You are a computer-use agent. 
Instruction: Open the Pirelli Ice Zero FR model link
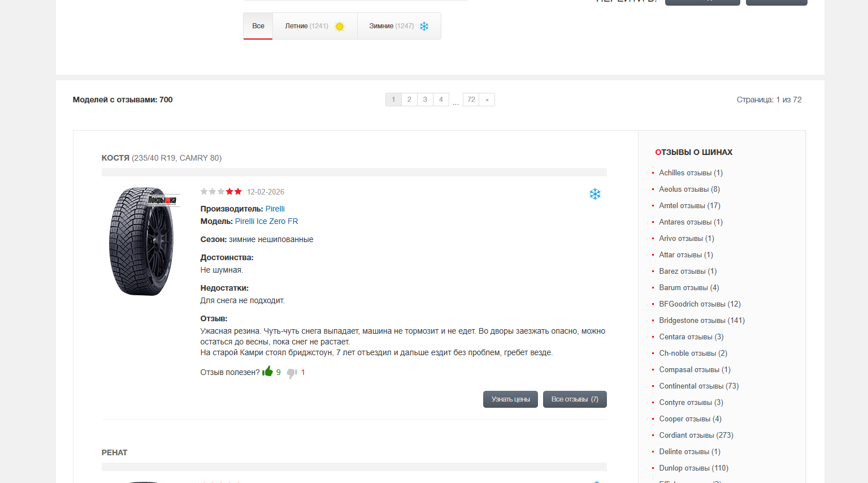click(267, 221)
